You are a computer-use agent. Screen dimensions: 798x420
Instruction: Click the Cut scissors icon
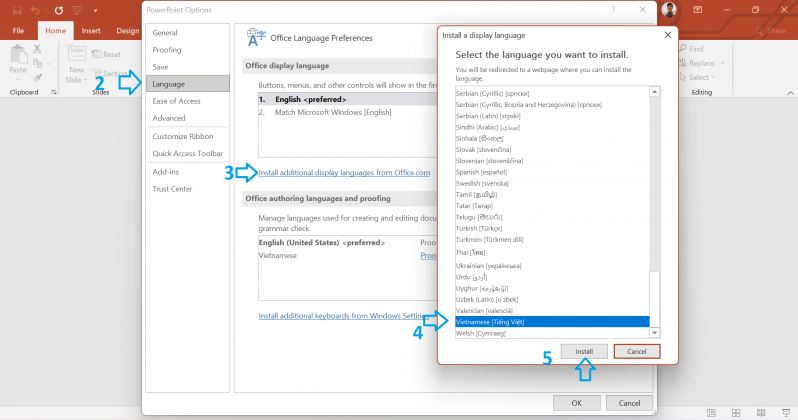(x=37, y=47)
